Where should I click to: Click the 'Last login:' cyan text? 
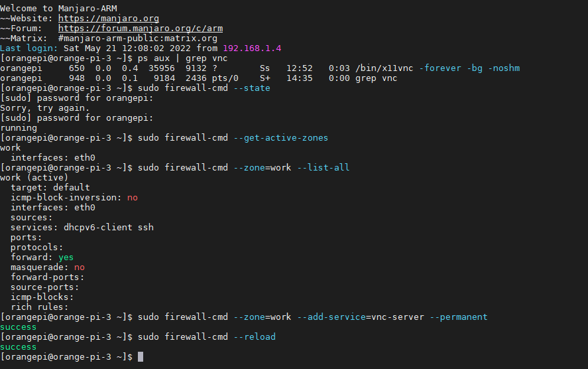click(x=29, y=48)
